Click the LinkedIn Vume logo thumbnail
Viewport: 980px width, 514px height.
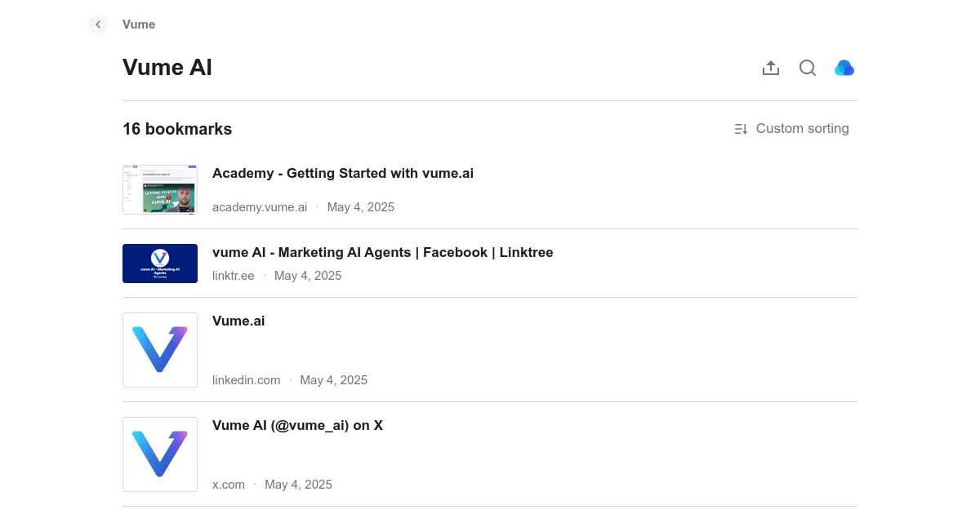[160, 350]
